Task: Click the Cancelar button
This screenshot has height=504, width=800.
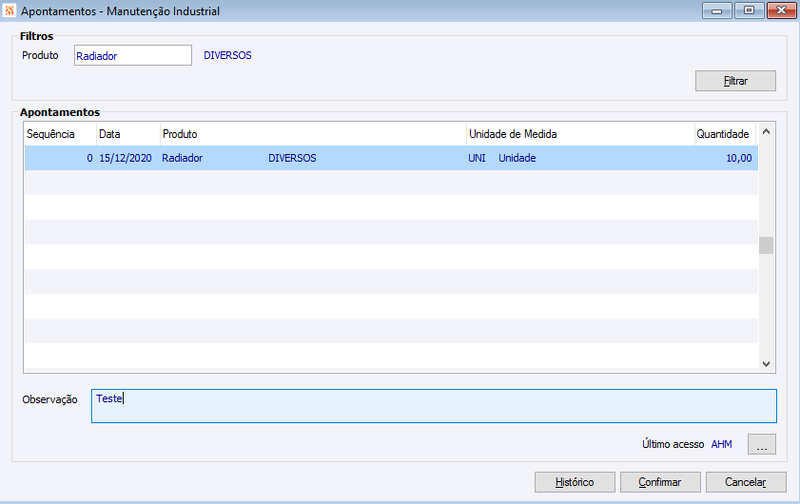Action: (745, 482)
